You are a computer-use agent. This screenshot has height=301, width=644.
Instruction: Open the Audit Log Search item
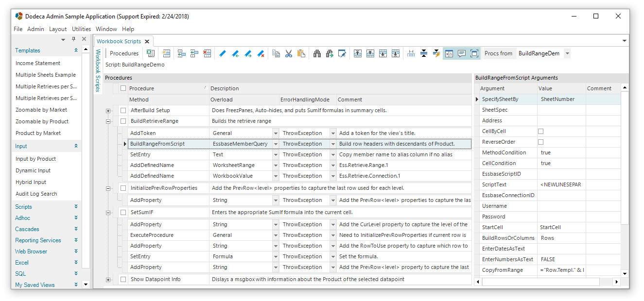click(x=36, y=194)
